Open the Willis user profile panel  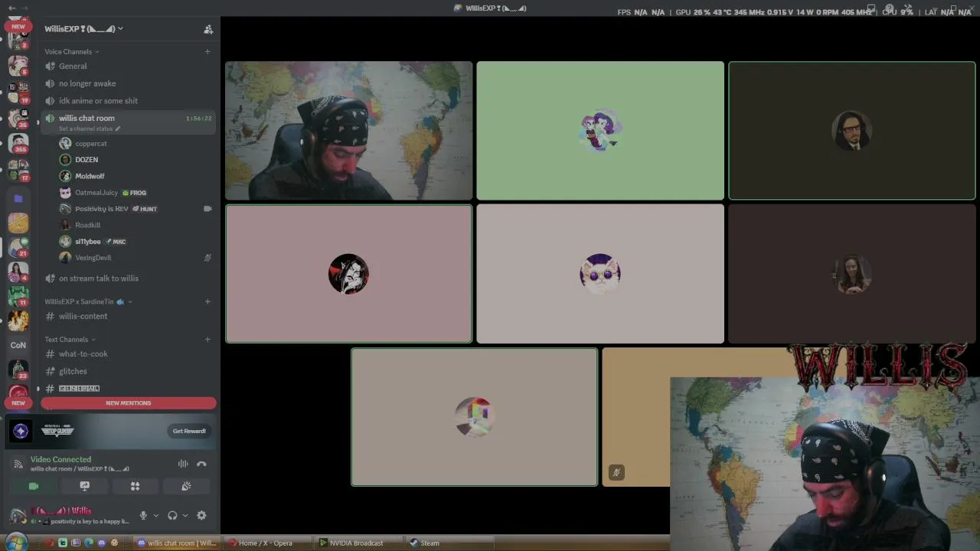click(69, 516)
